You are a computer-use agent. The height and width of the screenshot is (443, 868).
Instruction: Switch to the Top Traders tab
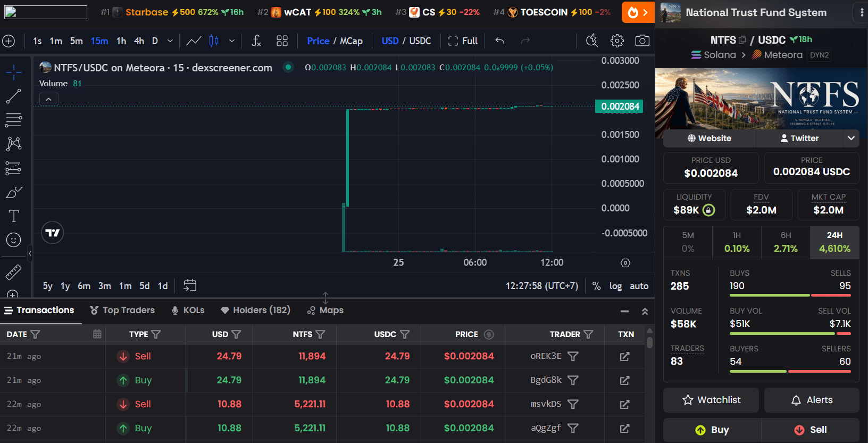[x=122, y=310]
